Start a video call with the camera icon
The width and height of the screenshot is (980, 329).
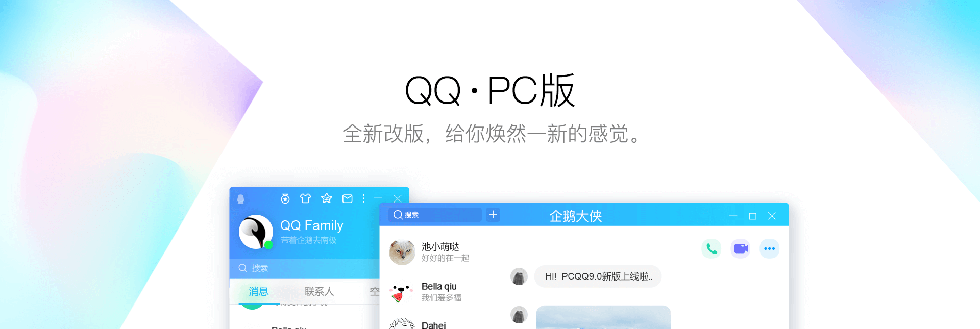pyautogui.click(x=741, y=249)
